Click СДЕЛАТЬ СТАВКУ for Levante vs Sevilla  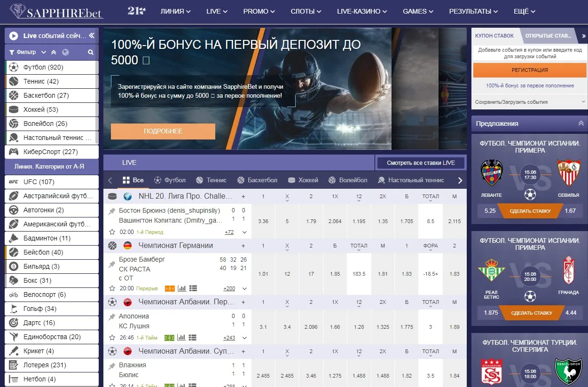click(x=530, y=211)
